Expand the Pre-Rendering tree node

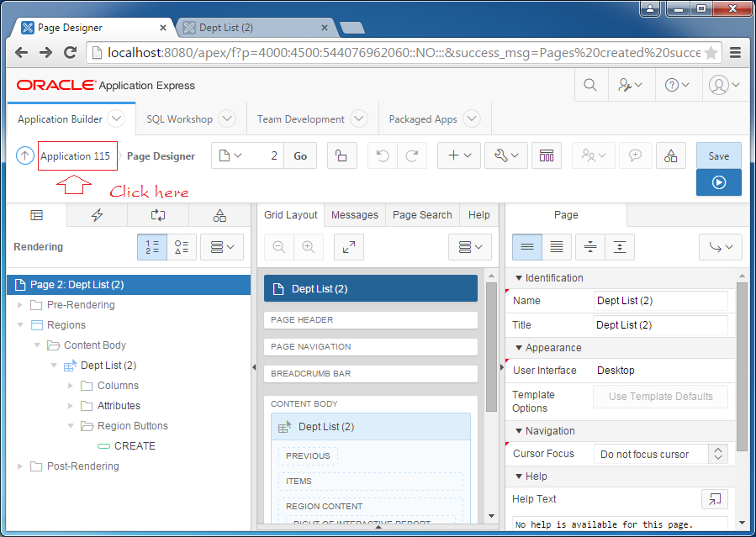(20, 305)
